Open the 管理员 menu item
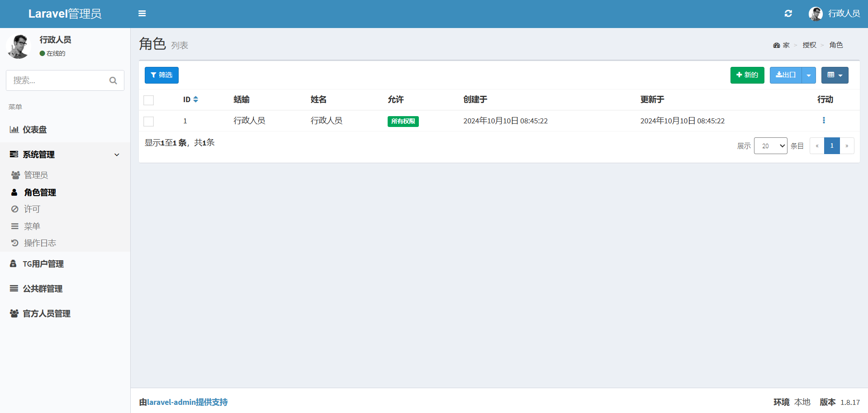Viewport: 868px width, 413px height. pyautogui.click(x=36, y=175)
